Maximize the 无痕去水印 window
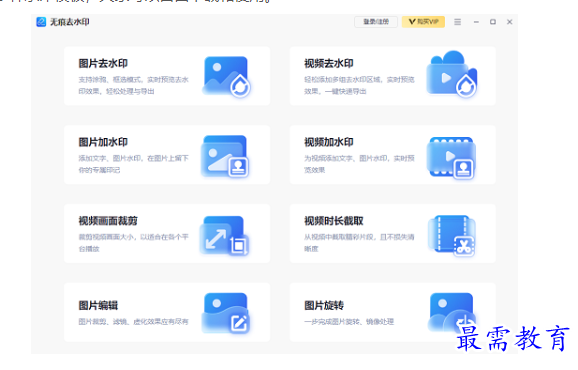Image resolution: width=578 pixels, height=370 pixels. click(x=493, y=22)
